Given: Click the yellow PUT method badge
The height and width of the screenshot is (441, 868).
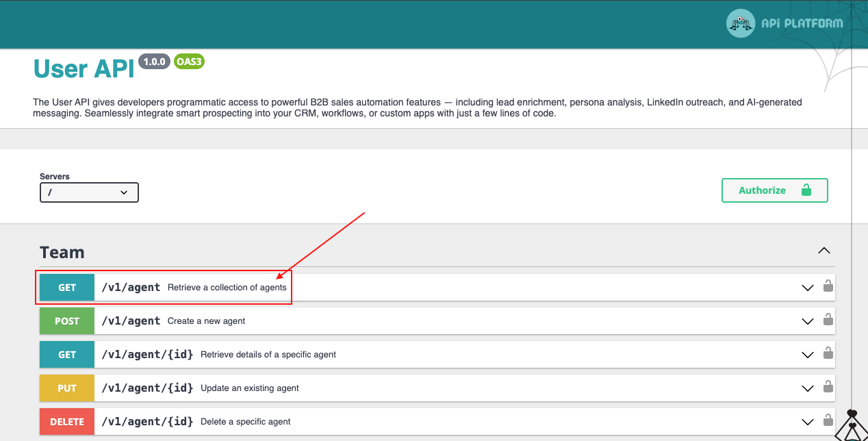Looking at the screenshot, I should click(x=67, y=388).
